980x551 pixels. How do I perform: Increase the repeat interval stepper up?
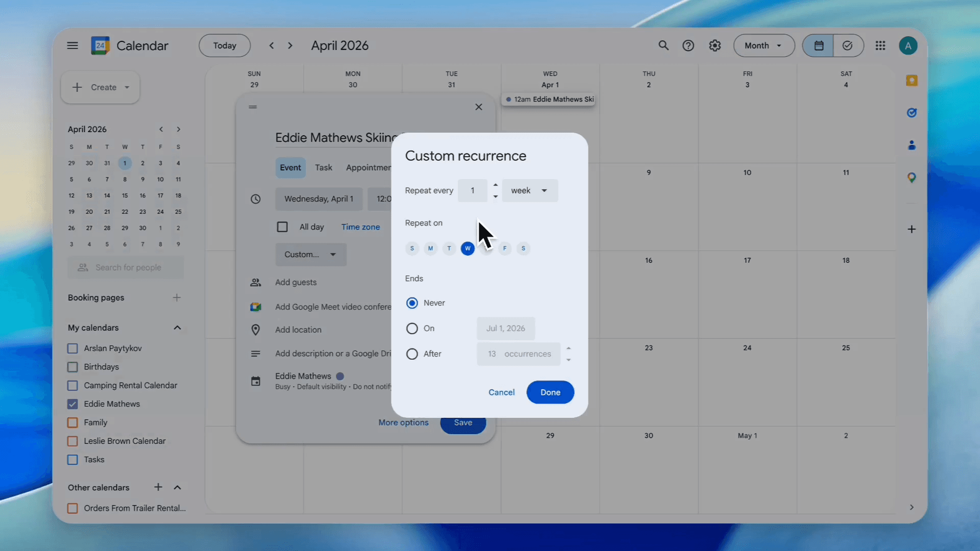(x=495, y=185)
